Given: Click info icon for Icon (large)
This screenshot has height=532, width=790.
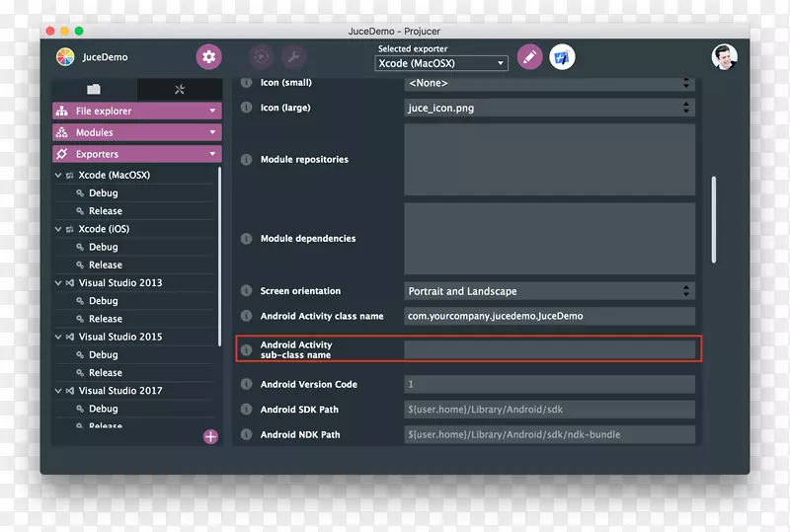Looking at the screenshot, I should 246,108.
